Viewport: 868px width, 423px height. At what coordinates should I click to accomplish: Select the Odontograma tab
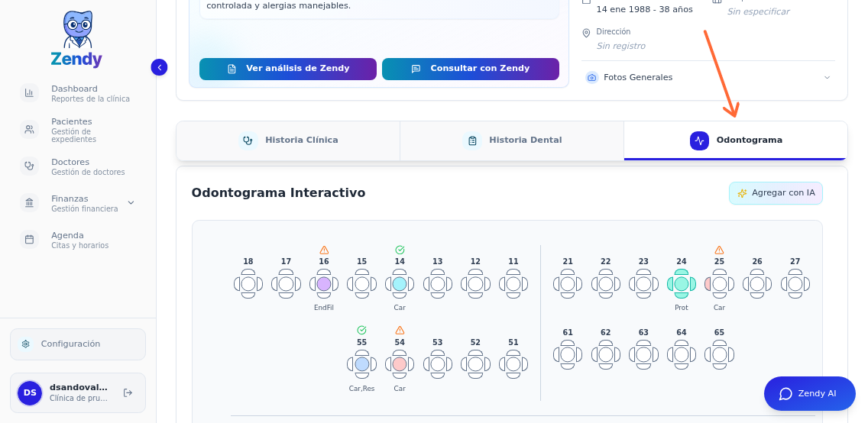pos(736,140)
